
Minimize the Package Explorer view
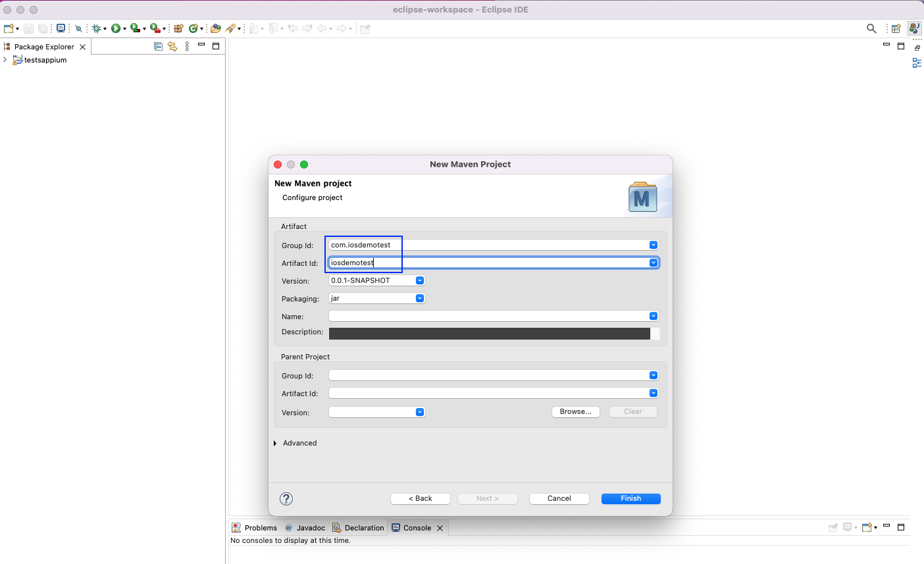(x=201, y=45)
